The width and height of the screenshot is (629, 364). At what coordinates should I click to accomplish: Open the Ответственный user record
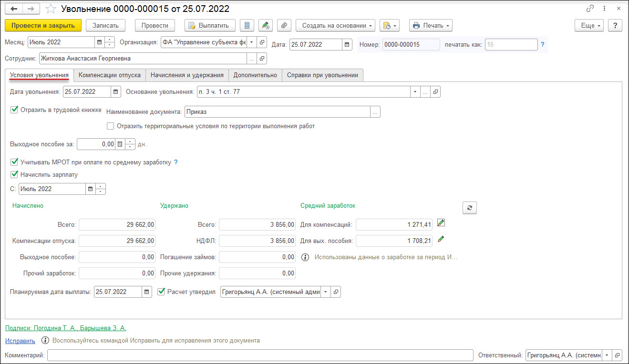click(618, 355)
